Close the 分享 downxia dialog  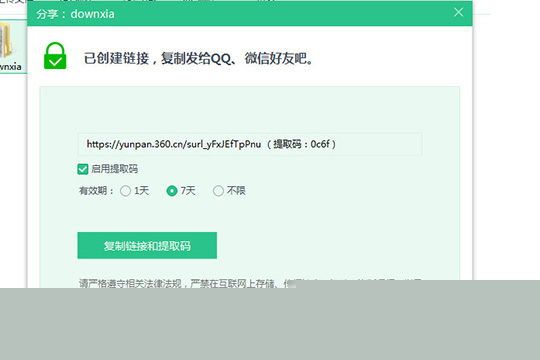pos(458,13)
